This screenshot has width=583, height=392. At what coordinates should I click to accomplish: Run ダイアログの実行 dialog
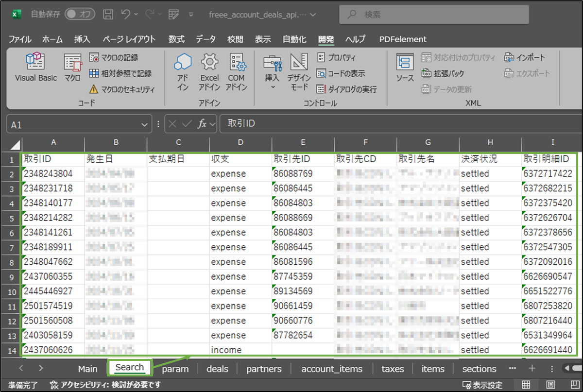[x=346, y=89]
